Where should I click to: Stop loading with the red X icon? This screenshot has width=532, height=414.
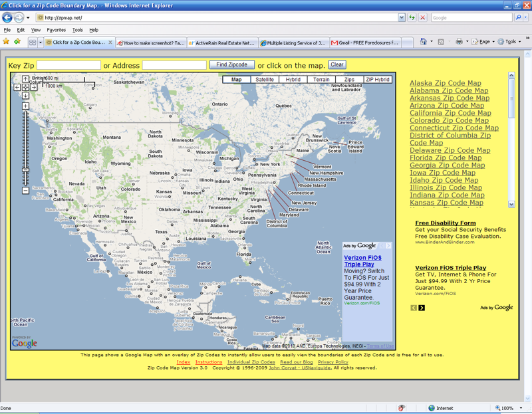[423, 18]
